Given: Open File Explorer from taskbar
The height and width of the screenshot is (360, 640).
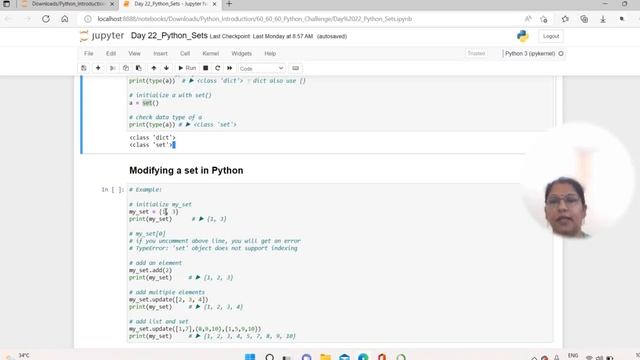Looking at the screenshot, I should tap(325, 357).
